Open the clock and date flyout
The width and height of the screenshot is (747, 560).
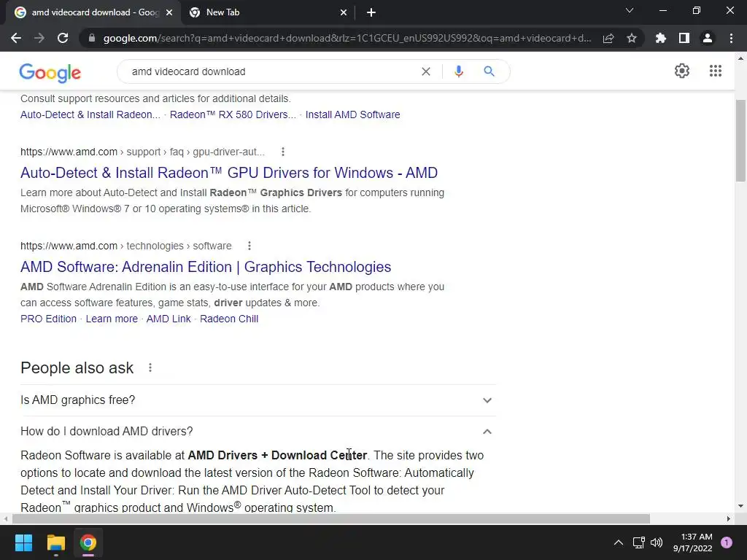pyautogui.click(x=692, y=542)
